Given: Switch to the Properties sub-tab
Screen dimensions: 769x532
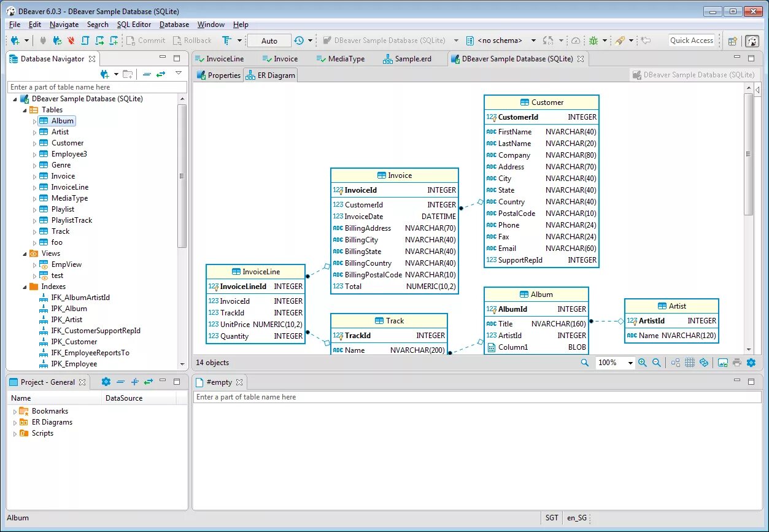Looking at the screenshot, I should pos(218,75).
